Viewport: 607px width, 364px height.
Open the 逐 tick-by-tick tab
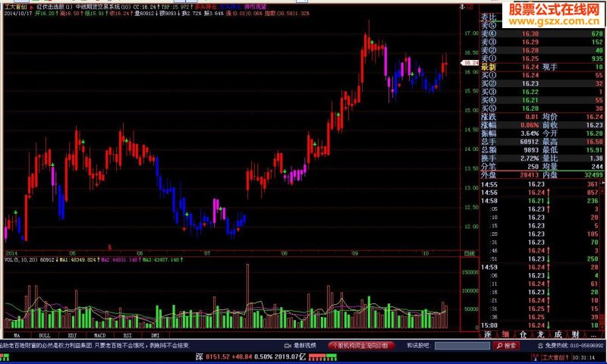point(488,334)
